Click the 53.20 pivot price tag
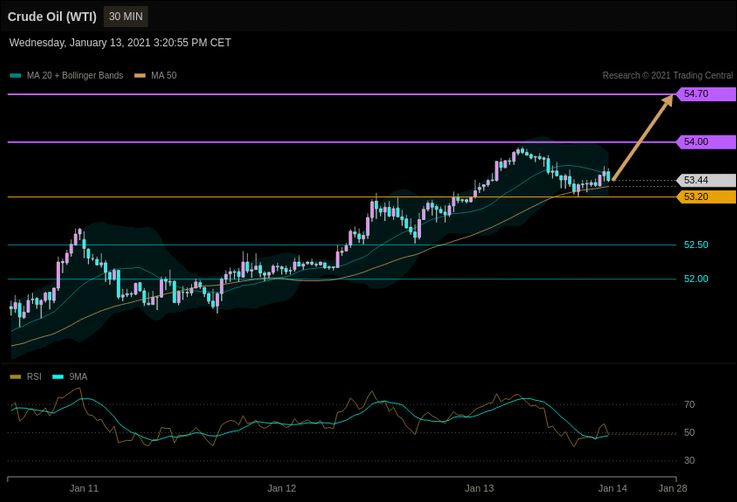737x502 pixels. tap(706, 196)
